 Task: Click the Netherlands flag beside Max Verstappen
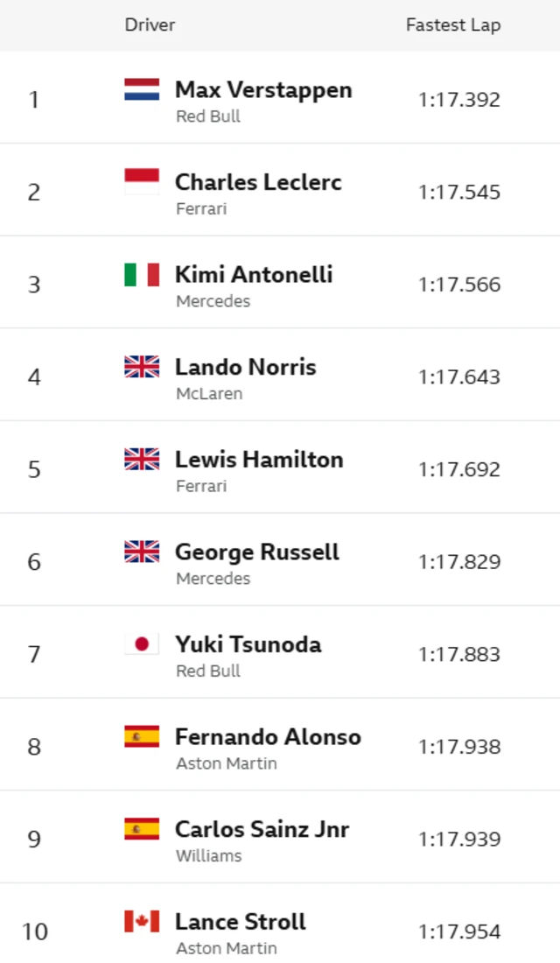142,89
